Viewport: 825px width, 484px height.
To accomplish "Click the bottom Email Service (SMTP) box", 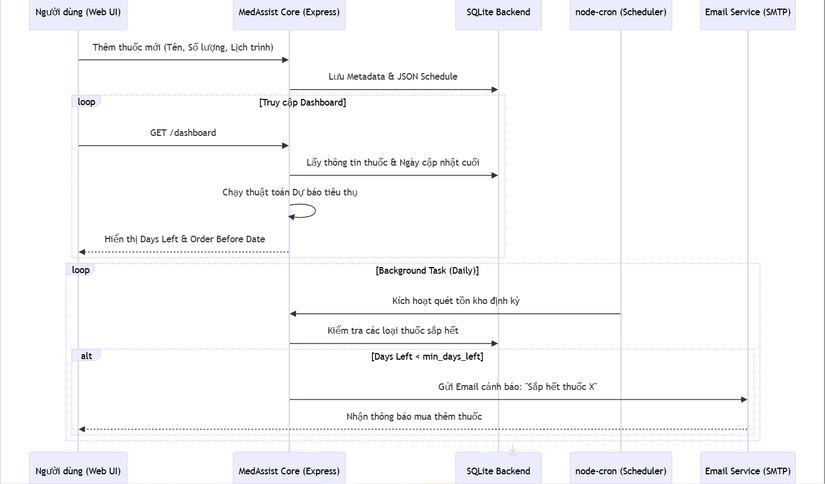I will point(747,468).
